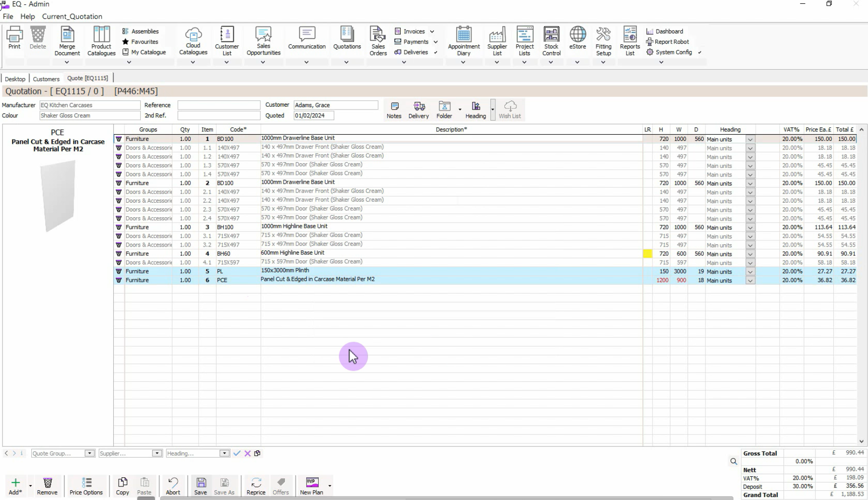Expand the Add* dropdown arrow

(30, 486)
